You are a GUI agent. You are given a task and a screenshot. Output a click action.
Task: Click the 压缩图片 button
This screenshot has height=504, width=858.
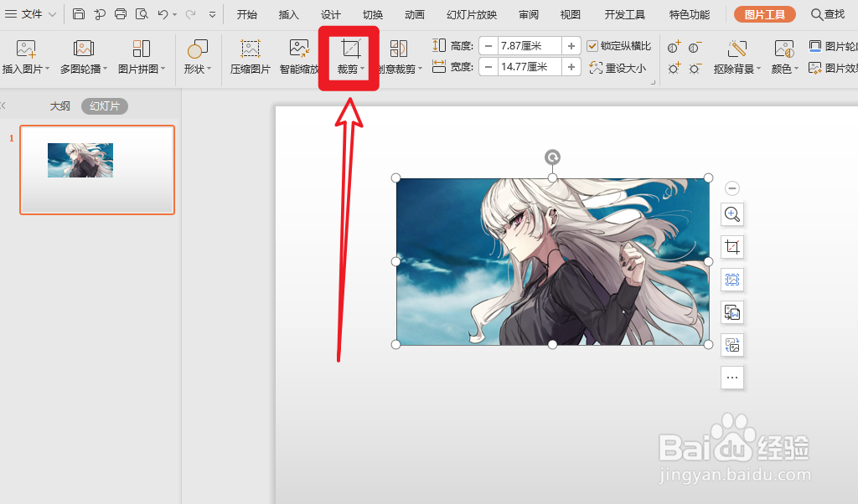[x=250, y=56]
